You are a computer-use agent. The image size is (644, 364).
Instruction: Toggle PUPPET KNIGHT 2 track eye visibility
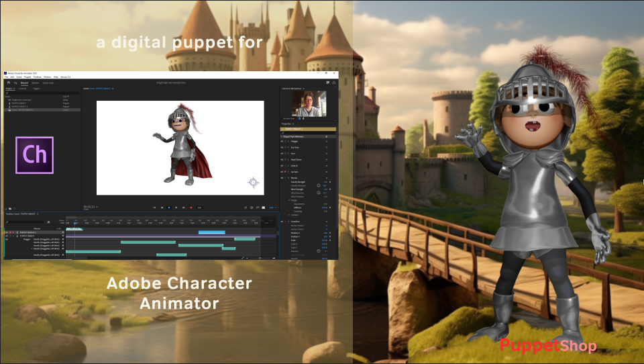point(7,232)
